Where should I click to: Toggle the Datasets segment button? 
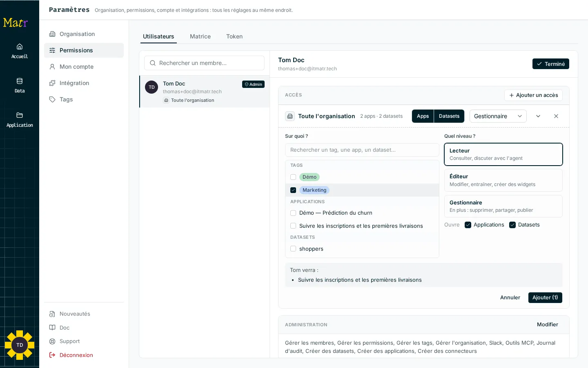pyautogui.click(x=449, y=116)
